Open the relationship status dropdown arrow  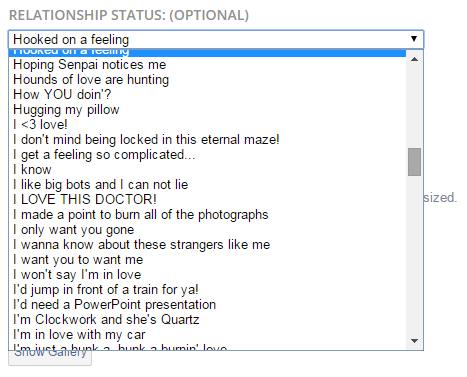(x=414, y=39)
